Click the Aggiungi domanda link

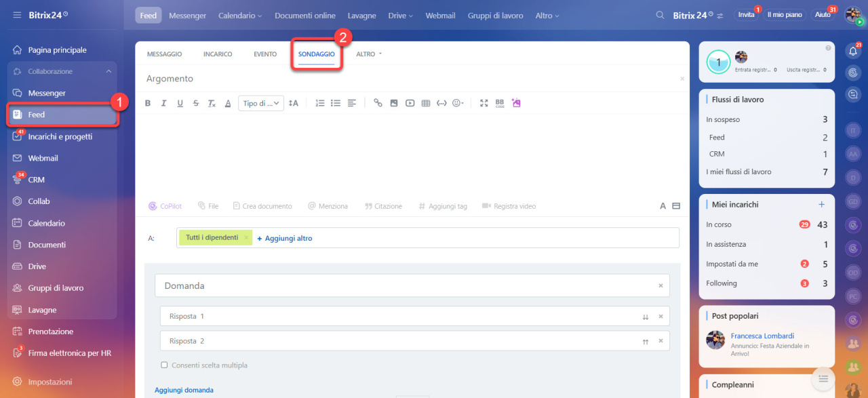click(184, 390)
